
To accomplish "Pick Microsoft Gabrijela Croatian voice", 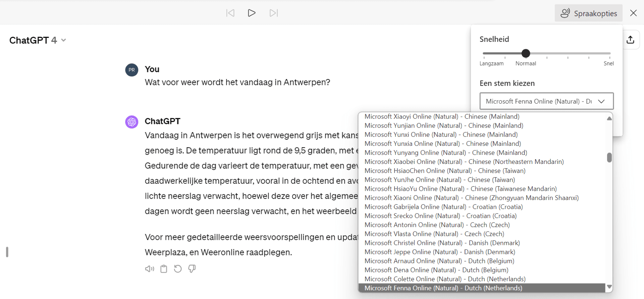I will pyautogui.click(x=482, y=207).
